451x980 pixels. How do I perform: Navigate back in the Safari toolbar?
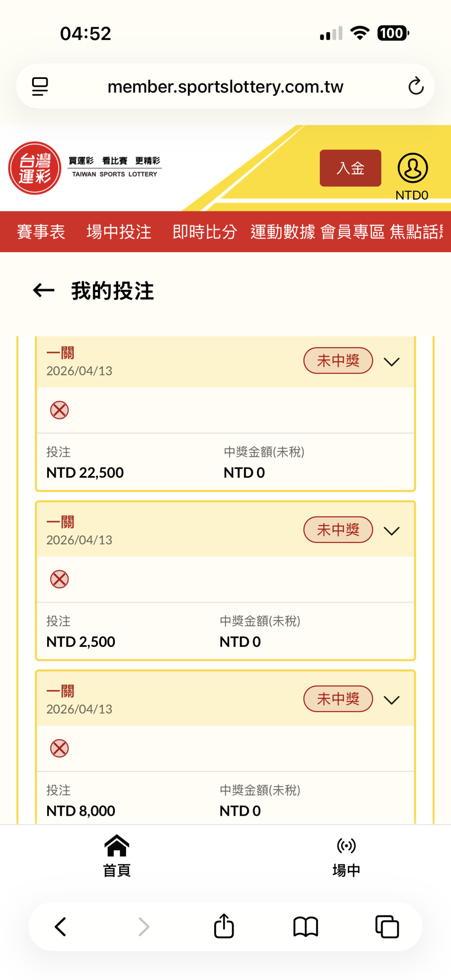click(61, 927)
